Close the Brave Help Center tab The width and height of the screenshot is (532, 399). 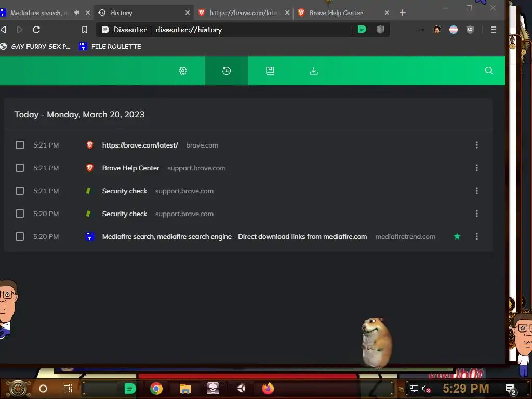(x=387, y=12)
